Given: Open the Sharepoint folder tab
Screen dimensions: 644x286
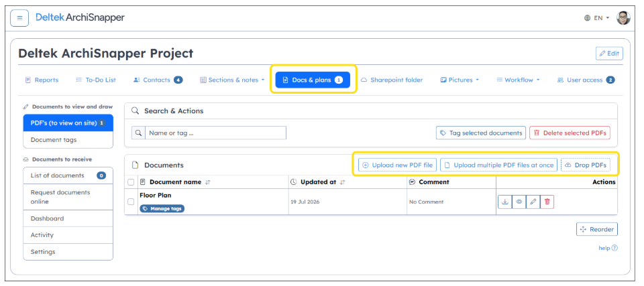Looking at the screenshot, I should coord(392,80).
